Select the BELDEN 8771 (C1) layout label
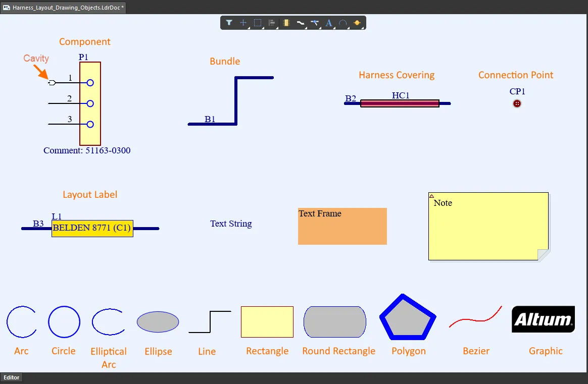 point(92,228)
